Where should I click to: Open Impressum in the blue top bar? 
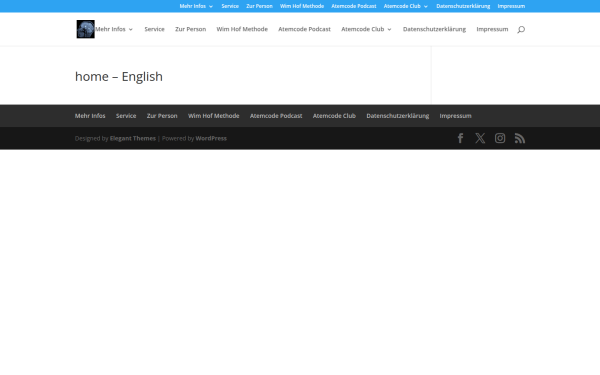[511, 6]
